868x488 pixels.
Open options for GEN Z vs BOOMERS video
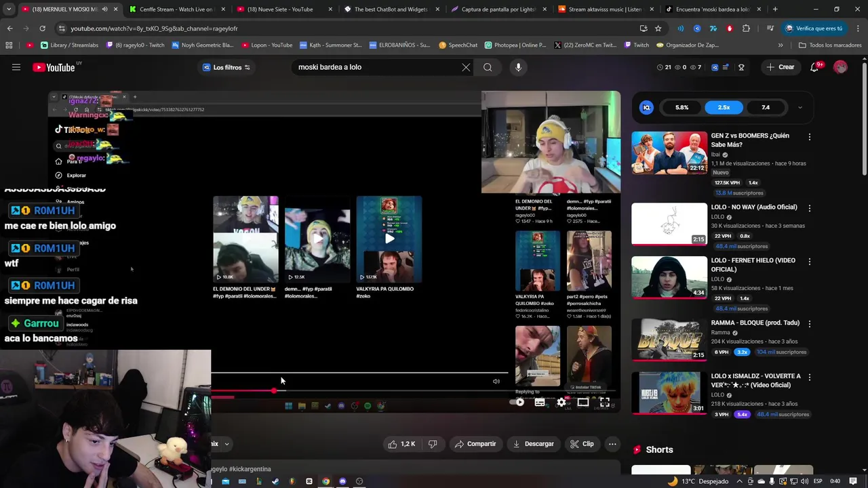click(x=809, y=136)
